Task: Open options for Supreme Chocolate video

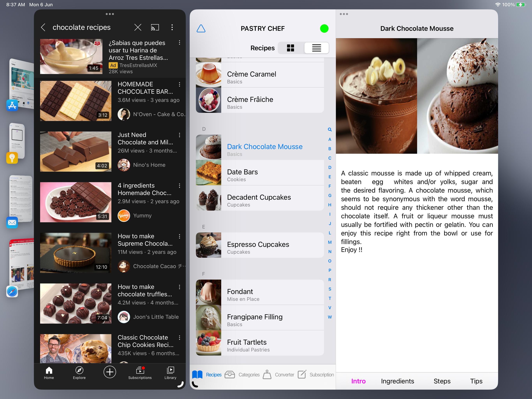Action: point(179,236)
